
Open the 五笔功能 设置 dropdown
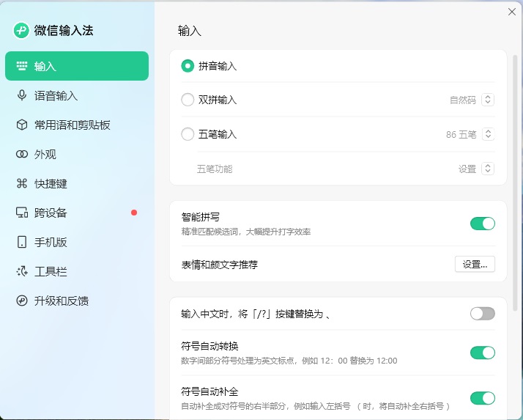coord(488,169)
